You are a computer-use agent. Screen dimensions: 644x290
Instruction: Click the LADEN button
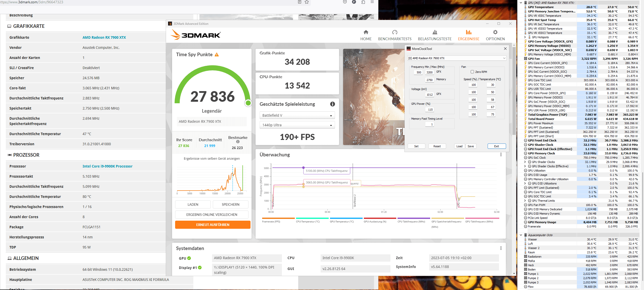pyautogui.click(x=193, y=204)
